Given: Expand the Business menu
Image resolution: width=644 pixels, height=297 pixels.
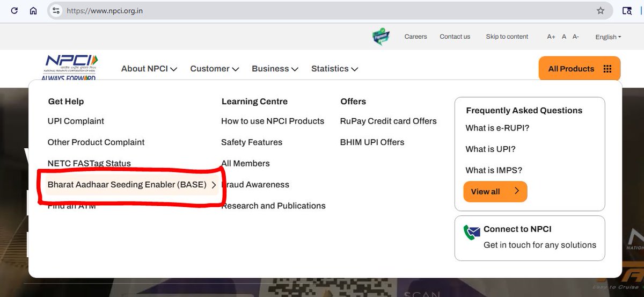Looking at the screenshot, I should [x=275, y=69].
